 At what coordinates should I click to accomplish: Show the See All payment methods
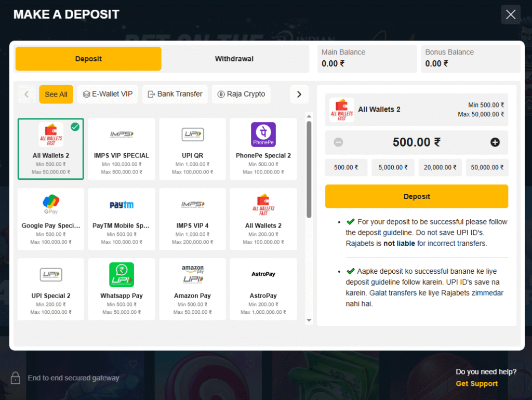[56, 95]
